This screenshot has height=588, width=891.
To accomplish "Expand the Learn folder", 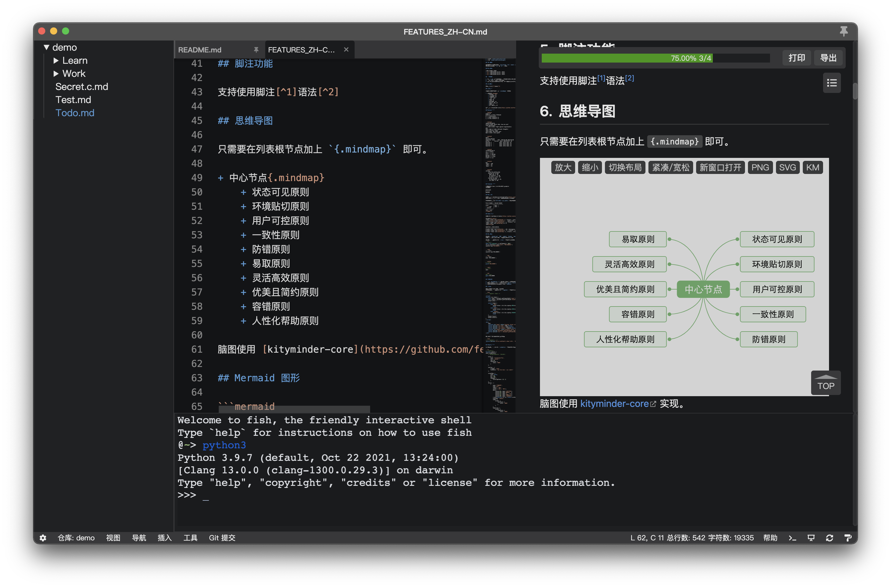I will point(56,61).
